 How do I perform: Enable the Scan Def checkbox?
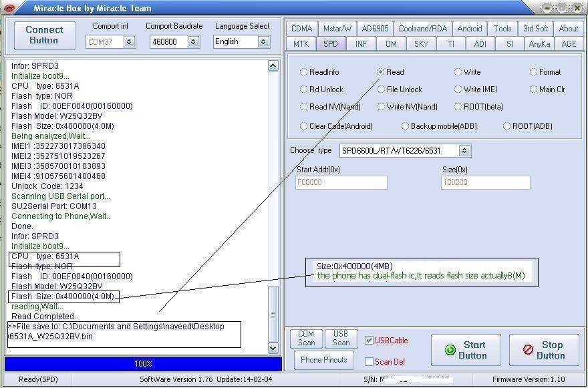pyautogui.click(x=369, y=362)
